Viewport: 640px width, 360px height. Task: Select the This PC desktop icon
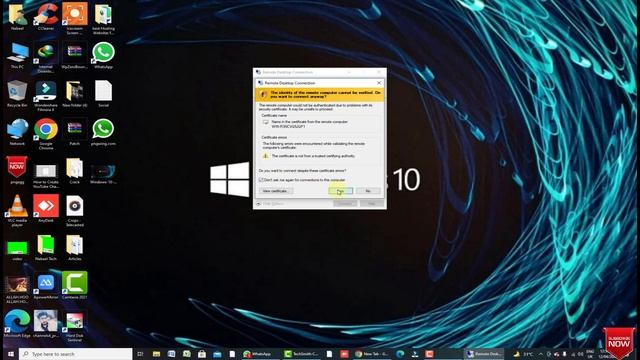tap(17, 55)
